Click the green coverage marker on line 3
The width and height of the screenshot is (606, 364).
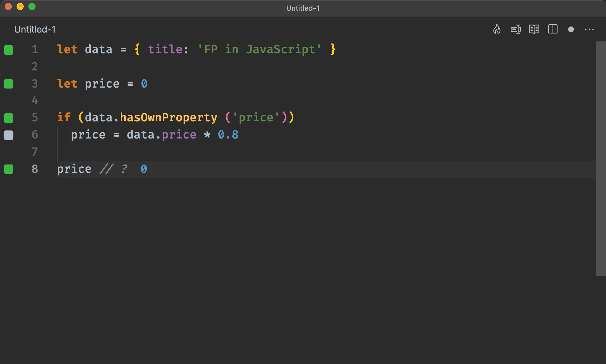point(9,84)
